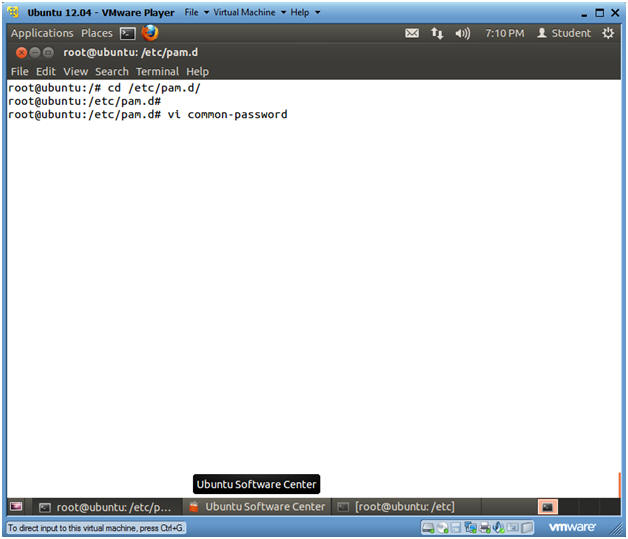Click the 'To direct input' status message
This screenshot has height=539, width=628.
pyautogui.click(x=96, y=528)
